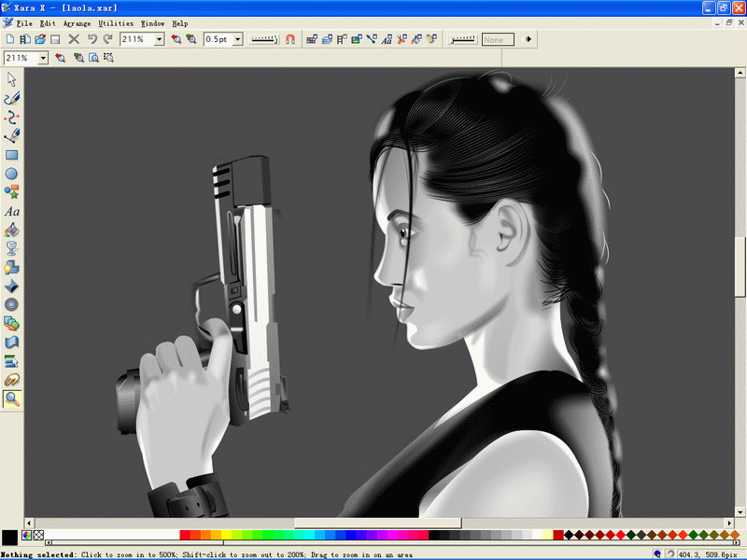Open the Edit menu
The image size is (747, 560).
point(48,23)
